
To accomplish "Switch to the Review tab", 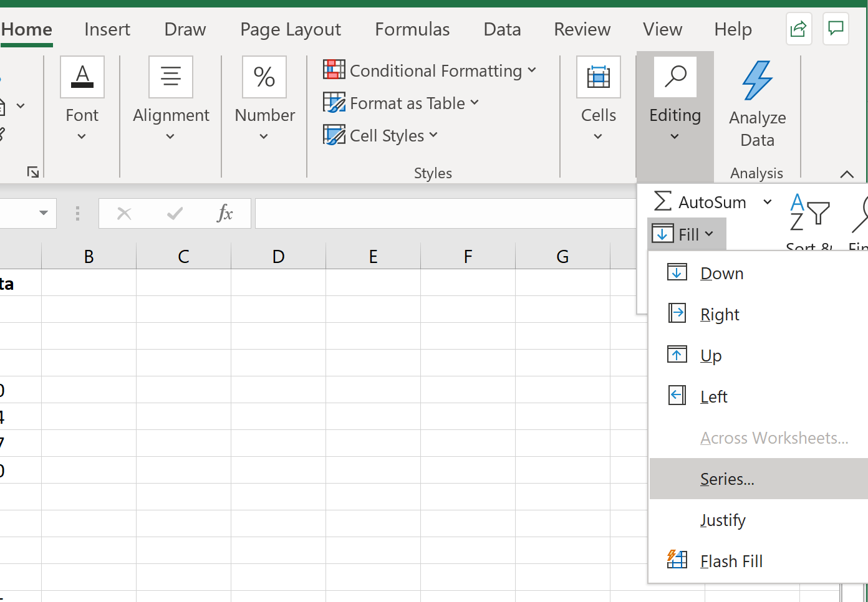I will (582, 29).
